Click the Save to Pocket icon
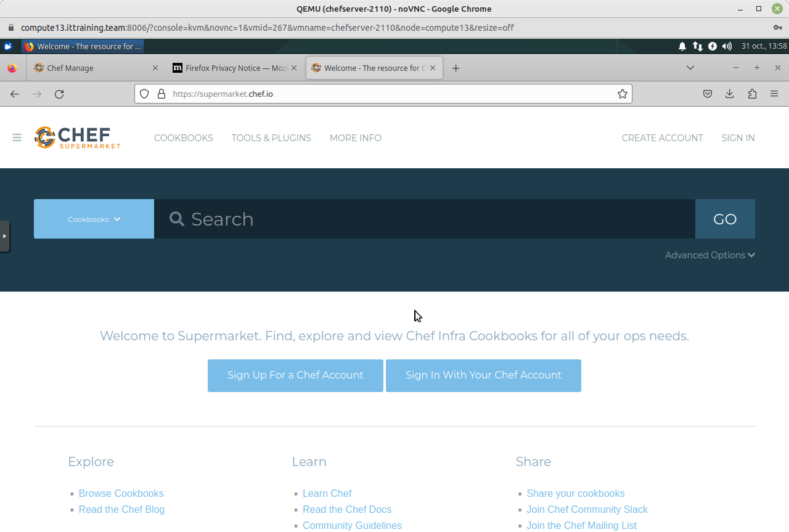This screenshot has height=532, width=789. click(x=708, y=94)
